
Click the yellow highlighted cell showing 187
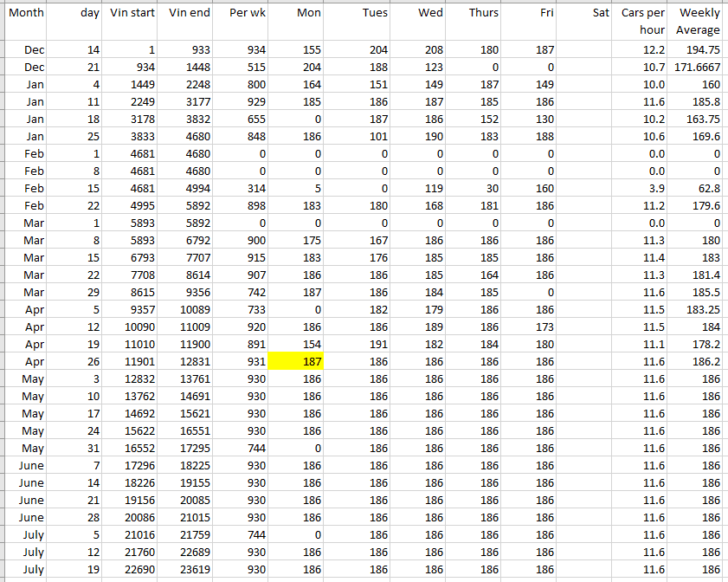pos(297,361)
